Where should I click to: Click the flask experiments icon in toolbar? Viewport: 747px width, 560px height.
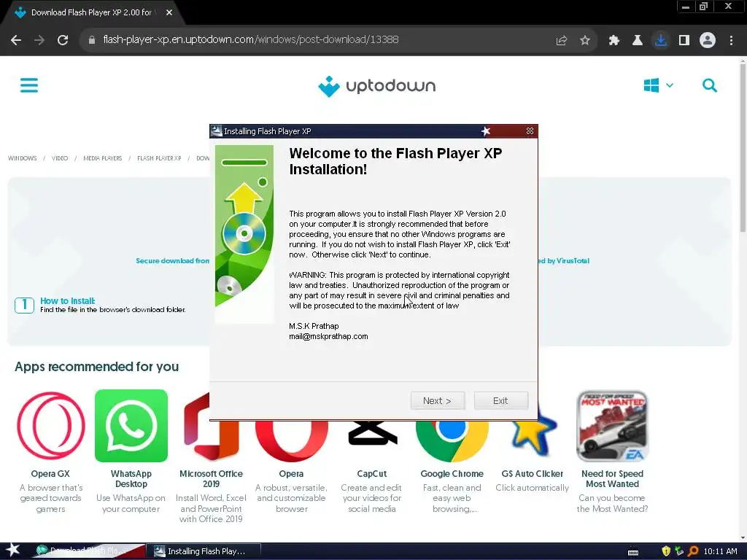coord(638,41)
